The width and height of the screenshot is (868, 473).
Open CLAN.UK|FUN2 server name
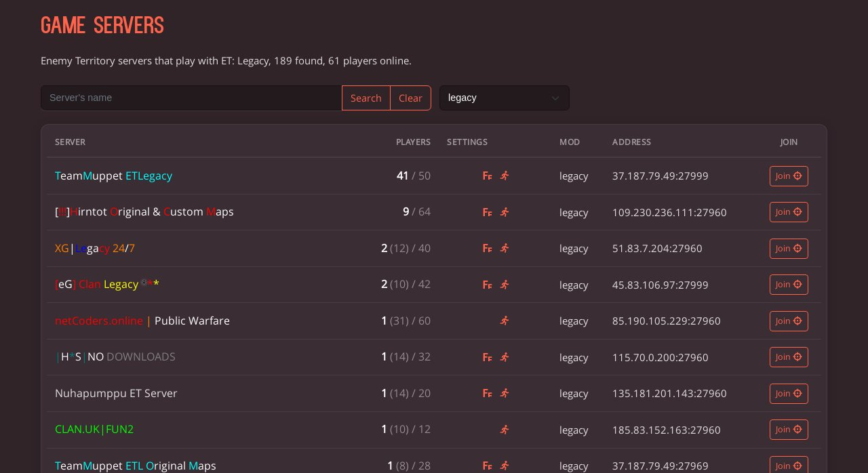pos(94,429)
